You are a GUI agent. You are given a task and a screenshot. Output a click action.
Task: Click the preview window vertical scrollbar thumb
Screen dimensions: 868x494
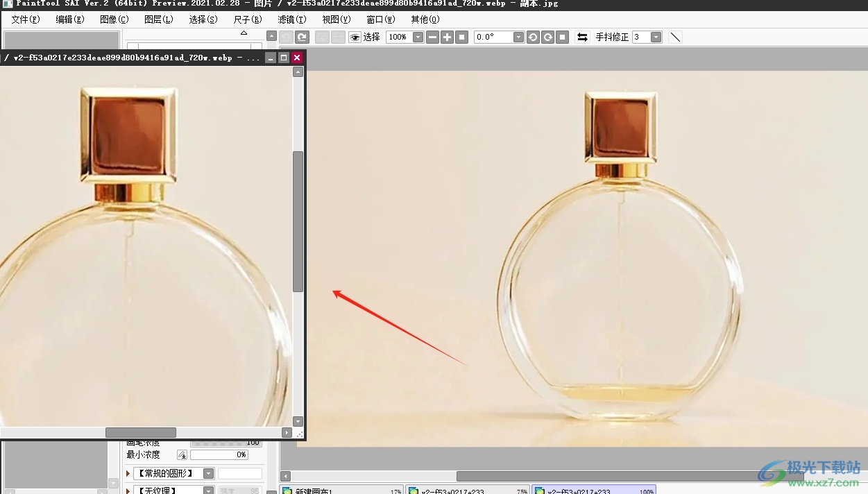tap(298, 221)
